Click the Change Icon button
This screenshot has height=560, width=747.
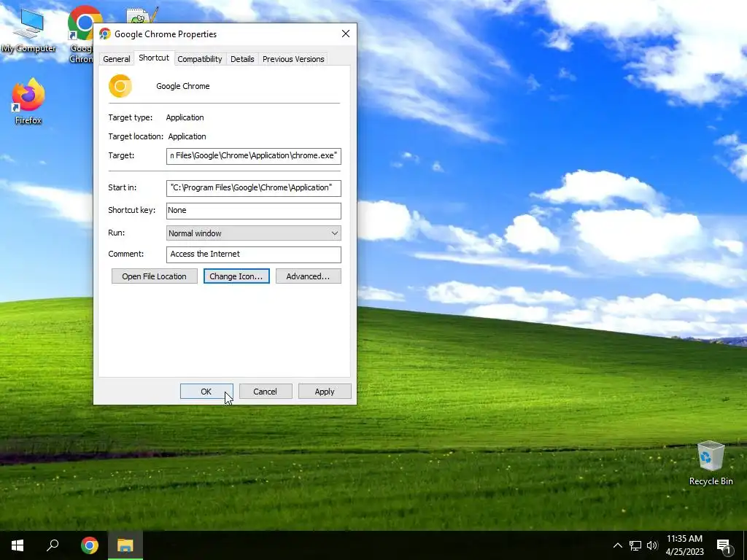236,276
